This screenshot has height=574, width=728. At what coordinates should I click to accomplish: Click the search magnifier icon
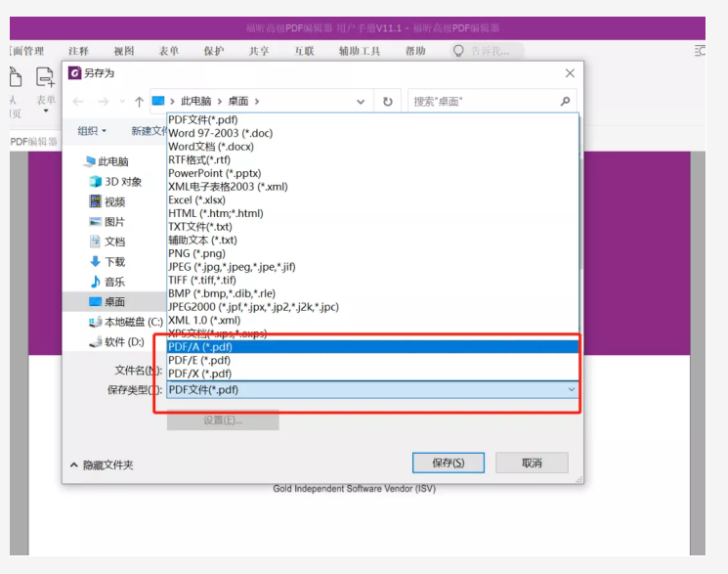[x=565, y=101]
